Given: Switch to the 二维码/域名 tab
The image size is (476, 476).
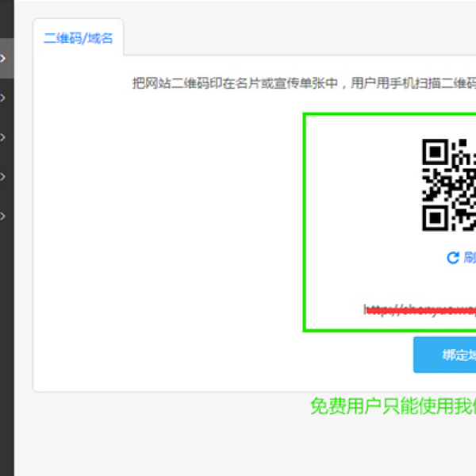Looking at the screenshot, I should click(x=79, y=38).
